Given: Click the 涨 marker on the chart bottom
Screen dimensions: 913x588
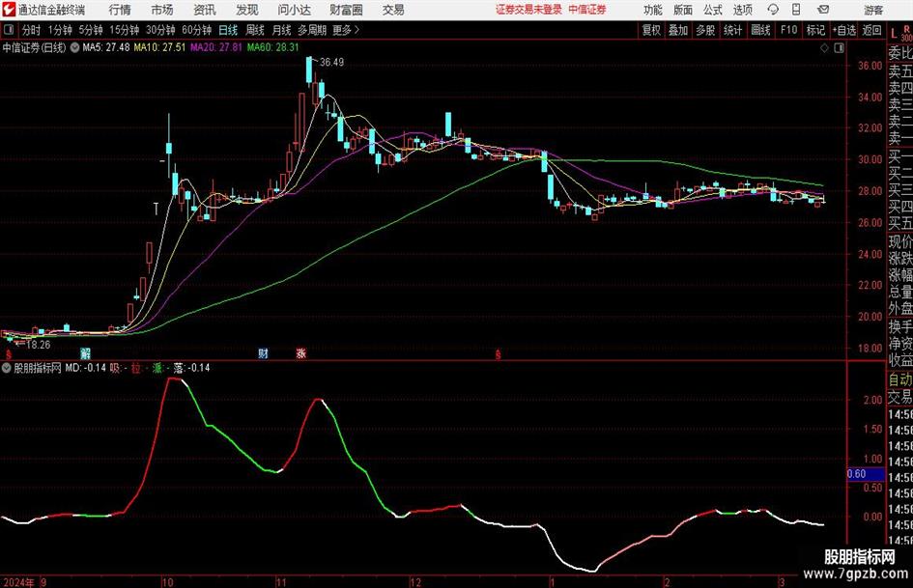Looking at the screenshot, I should click(301, 353).
